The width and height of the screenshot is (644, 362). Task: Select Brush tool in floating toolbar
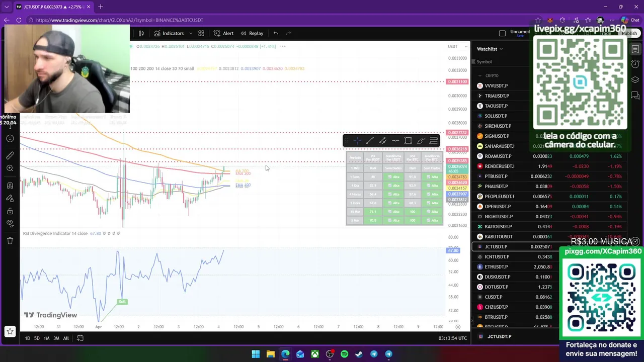pyautogui.click(x=421, y=141)
